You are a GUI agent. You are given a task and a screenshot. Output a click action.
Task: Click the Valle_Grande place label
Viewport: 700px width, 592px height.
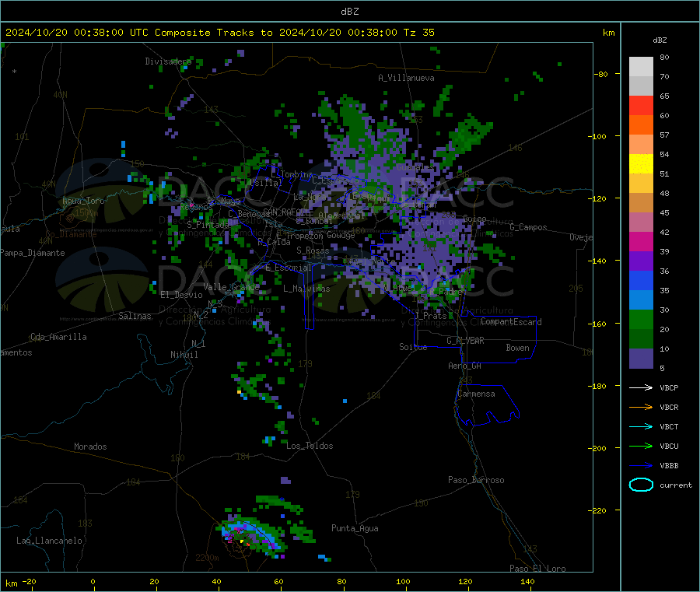[x=231, y=287]
